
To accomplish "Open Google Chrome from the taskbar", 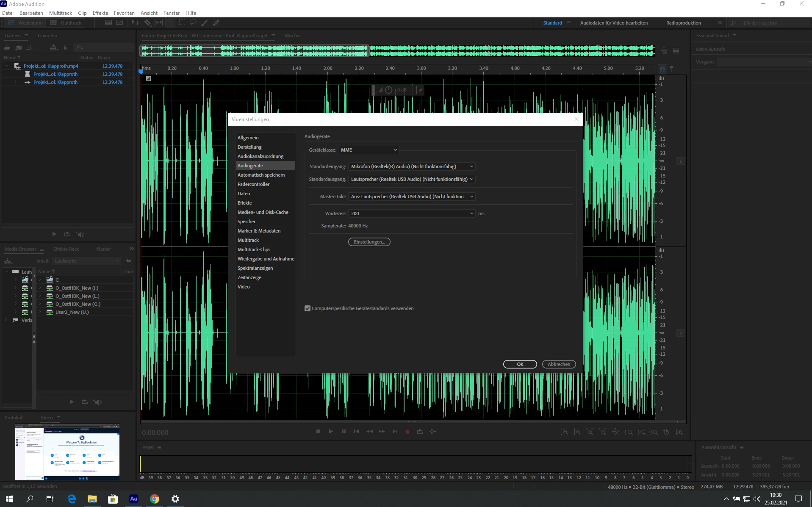I will pos(155,499).
